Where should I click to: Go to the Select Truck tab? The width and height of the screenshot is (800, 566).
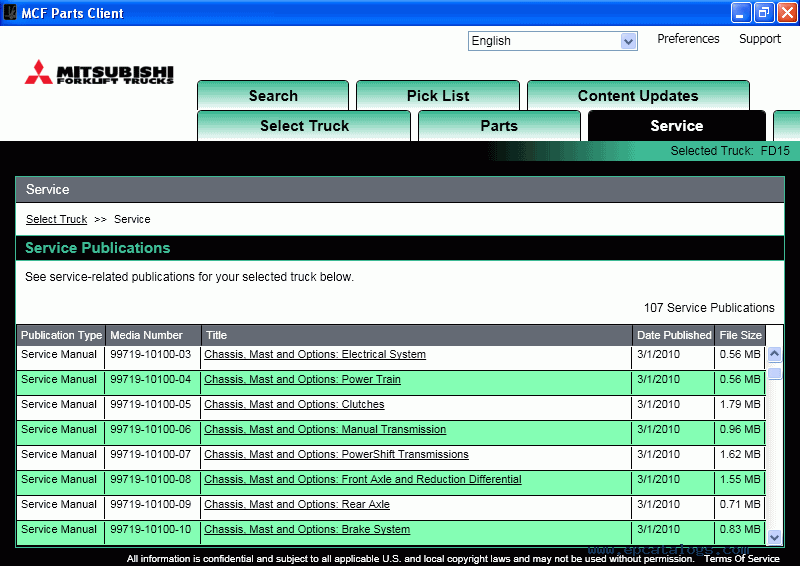[x=304, y=126]
